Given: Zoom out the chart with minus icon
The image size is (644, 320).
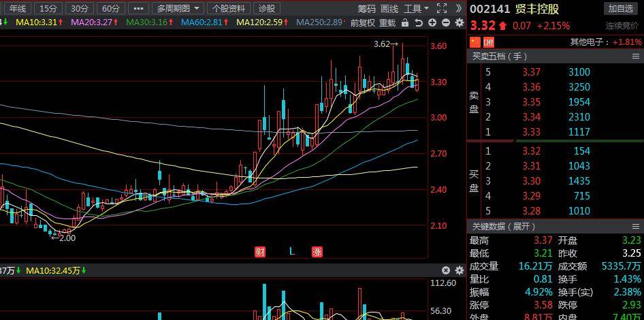Looking at the screenshot, I should [446, 22].
